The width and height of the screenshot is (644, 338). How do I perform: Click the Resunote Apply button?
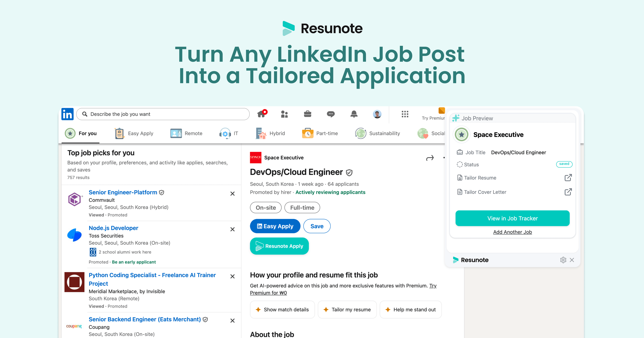[x=279, y=246]
